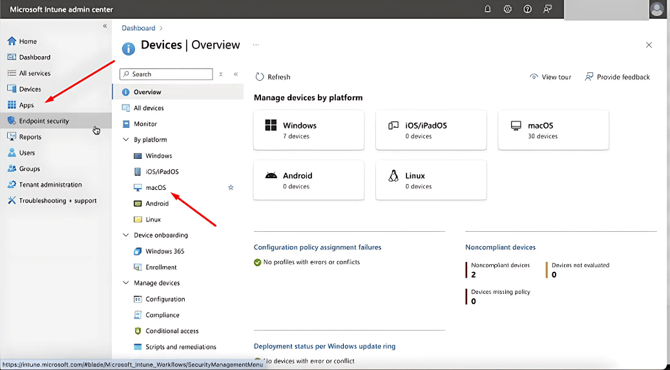Open Configuration policy assignment failures link
The height and width of the screenshot is (370, 670).
pos(317,247)
